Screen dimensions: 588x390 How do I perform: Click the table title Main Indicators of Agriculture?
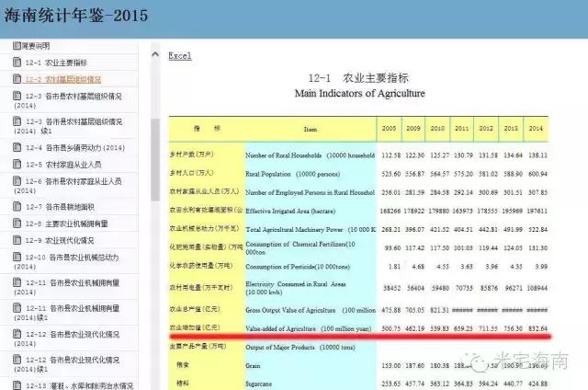pos(359,93)
